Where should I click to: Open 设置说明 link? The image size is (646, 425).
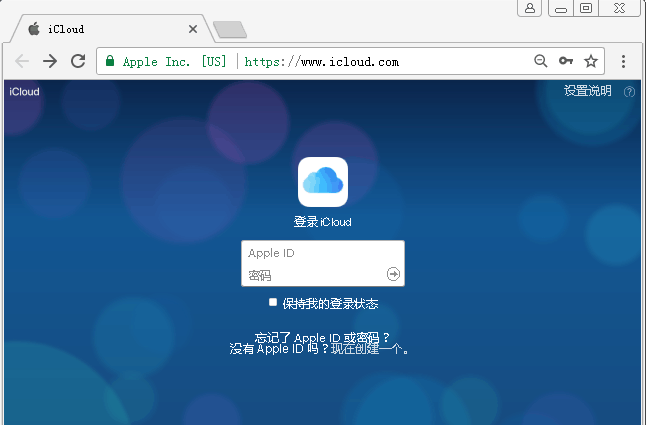pyautogui.click(x=587, y=91)
